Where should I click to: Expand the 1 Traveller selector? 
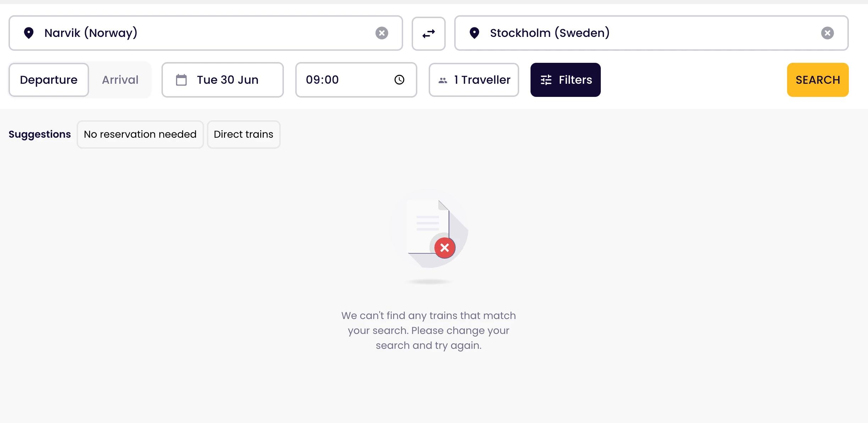point(482,80)
